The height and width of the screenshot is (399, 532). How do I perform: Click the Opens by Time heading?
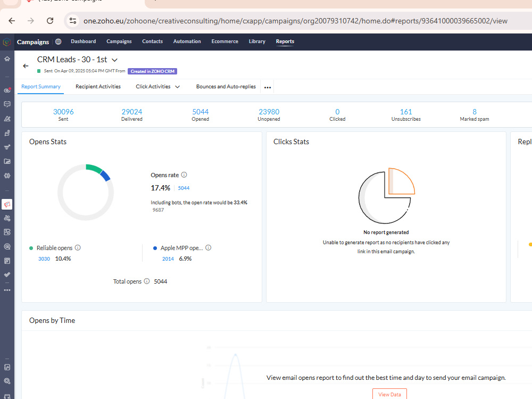[52, 320]
